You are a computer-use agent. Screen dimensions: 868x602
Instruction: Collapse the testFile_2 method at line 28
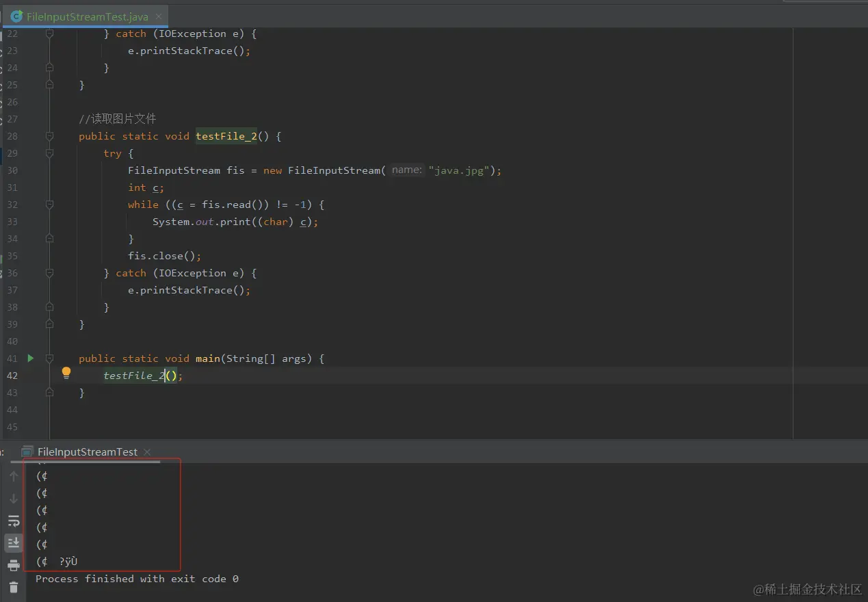point(49,136)
